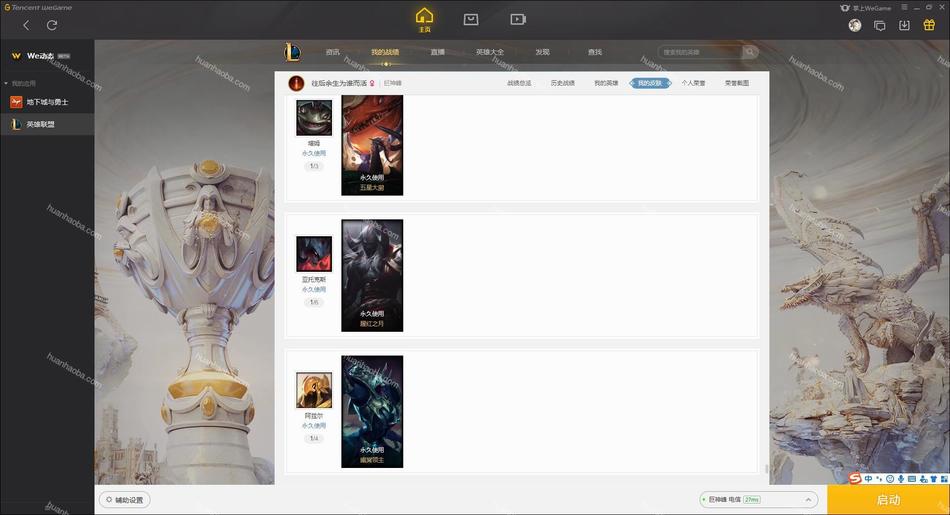Open the hamburger menu in the title bar
The image size is (950, 515).
(904, 7)
